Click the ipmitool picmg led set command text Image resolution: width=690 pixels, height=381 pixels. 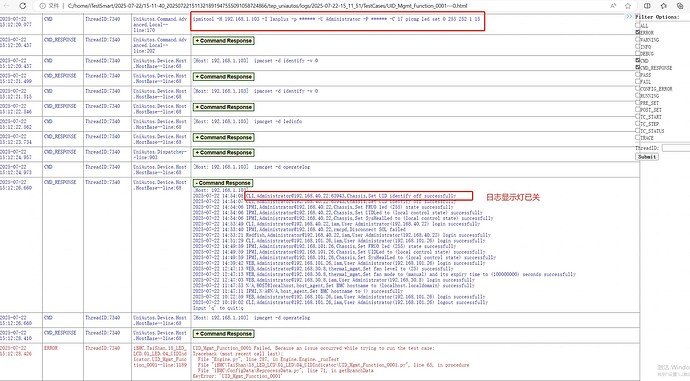coord(336,19)
